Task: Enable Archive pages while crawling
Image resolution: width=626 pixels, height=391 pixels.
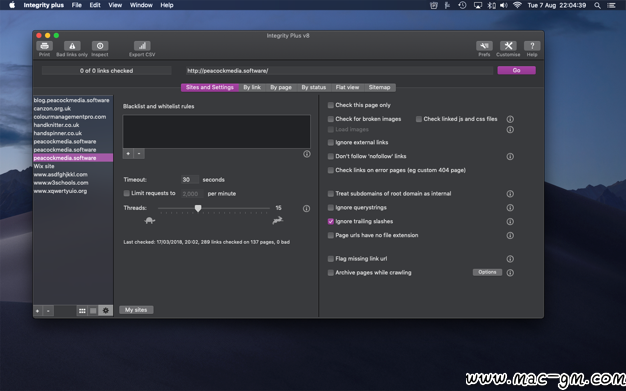Action: (x=331, y=273)
